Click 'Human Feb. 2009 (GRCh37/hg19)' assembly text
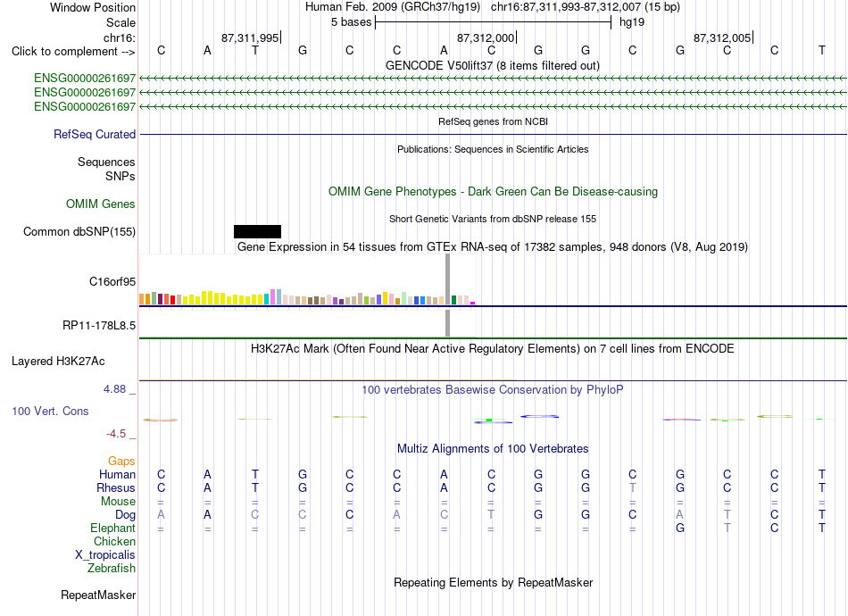848x616 pixels. (393, 7)
